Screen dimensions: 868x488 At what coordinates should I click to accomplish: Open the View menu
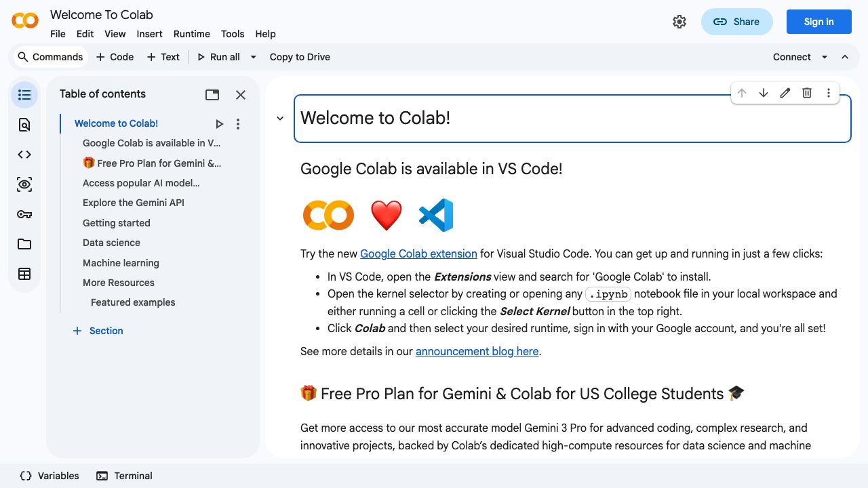pyautogui.click(x=115, y=34)
